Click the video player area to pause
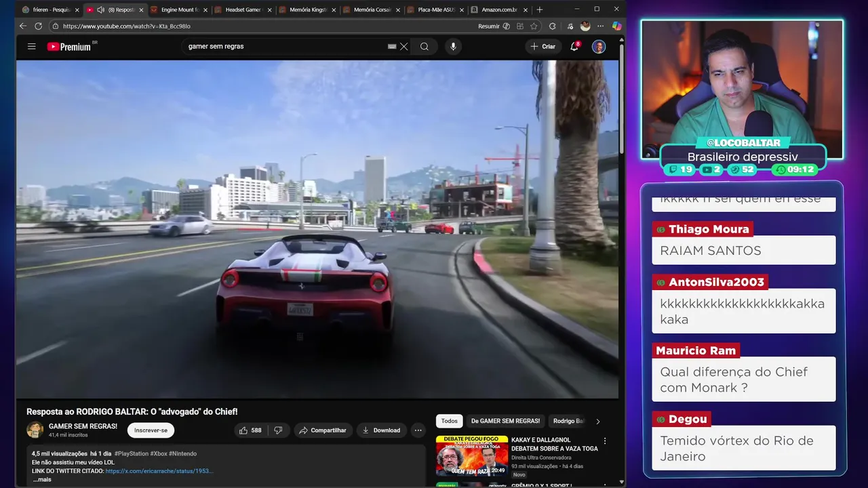 pyautogui.click(x=317, y=229)
